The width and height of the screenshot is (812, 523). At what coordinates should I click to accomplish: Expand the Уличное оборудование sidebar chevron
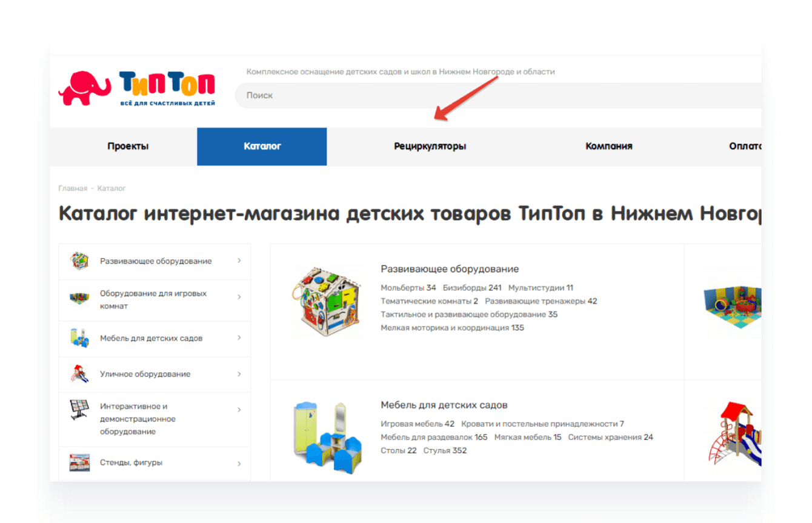pos(239,374)
